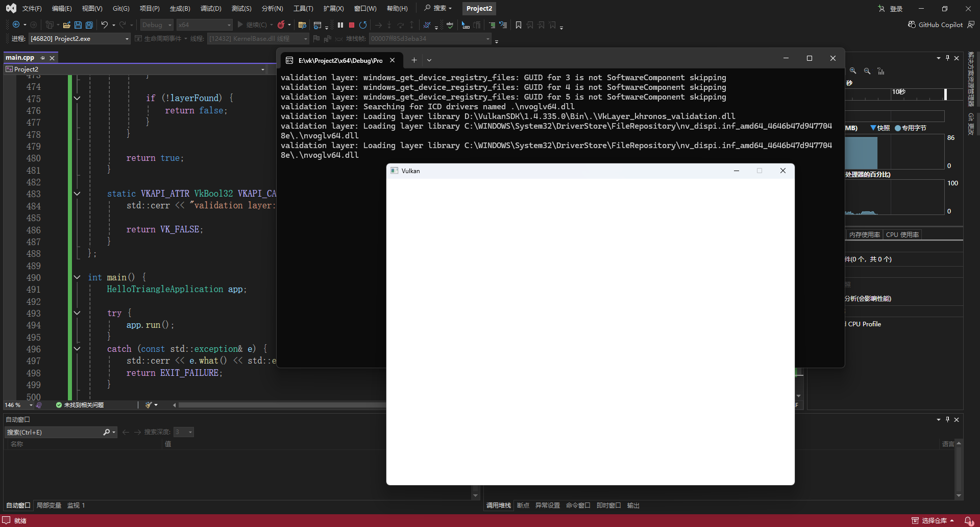The image size is (980, 527).
Task: Click the feedback person icon at top right
Action: (x=971, y=25)
